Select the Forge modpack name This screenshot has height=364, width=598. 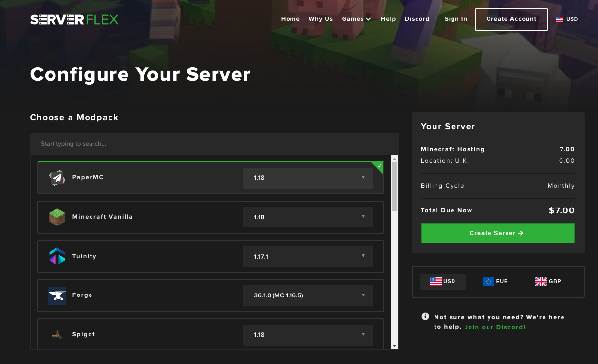click(x=82, y=295)
